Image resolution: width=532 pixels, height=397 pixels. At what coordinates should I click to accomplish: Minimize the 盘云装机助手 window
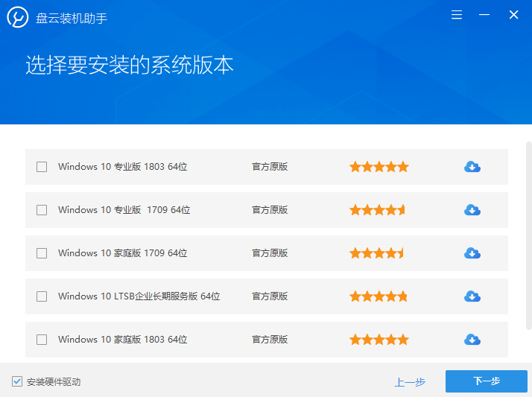tap(485, 15)
